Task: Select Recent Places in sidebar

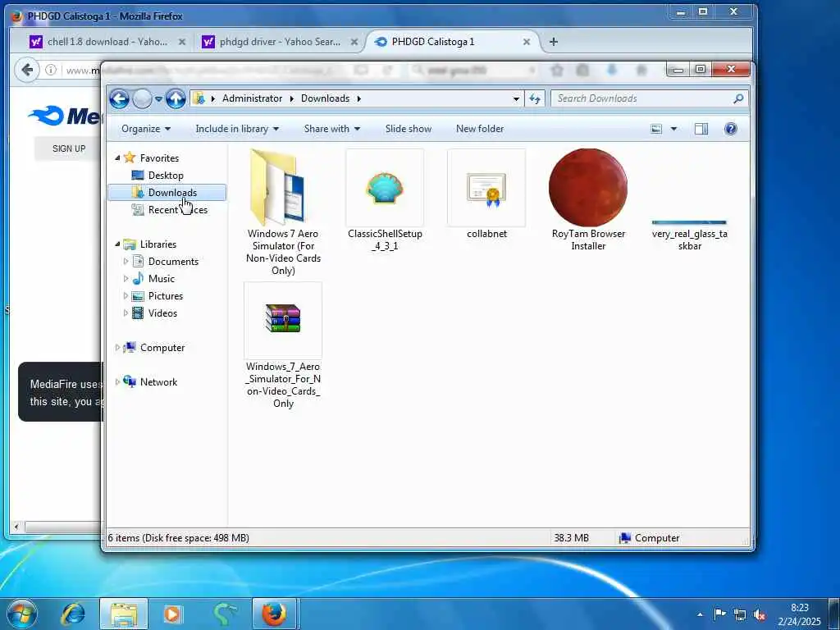Action: pos(177,210)
